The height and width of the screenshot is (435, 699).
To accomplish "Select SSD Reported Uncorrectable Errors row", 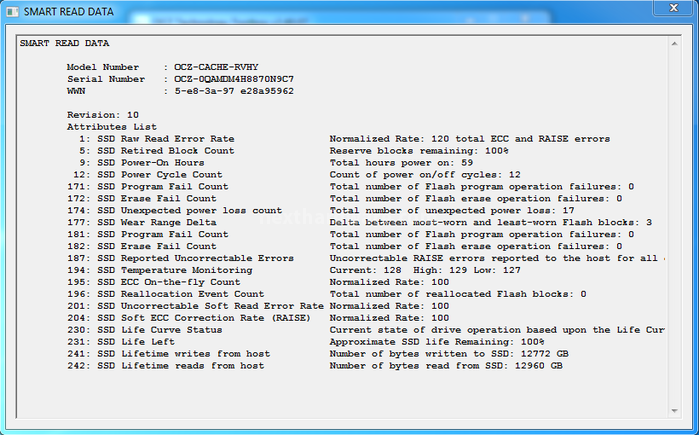I will pyautogui.click(x=366, y=259).
